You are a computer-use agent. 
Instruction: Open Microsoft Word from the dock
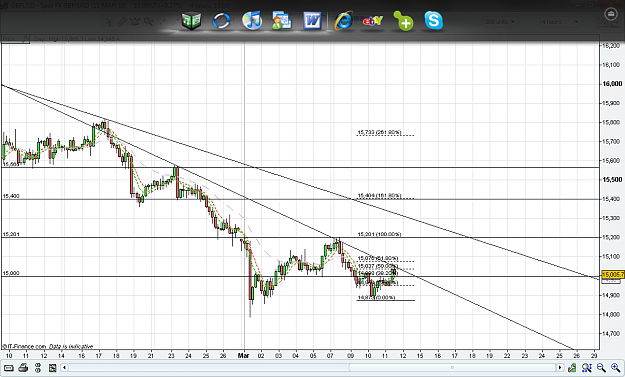pyautogui.click(x=312, y=20)
